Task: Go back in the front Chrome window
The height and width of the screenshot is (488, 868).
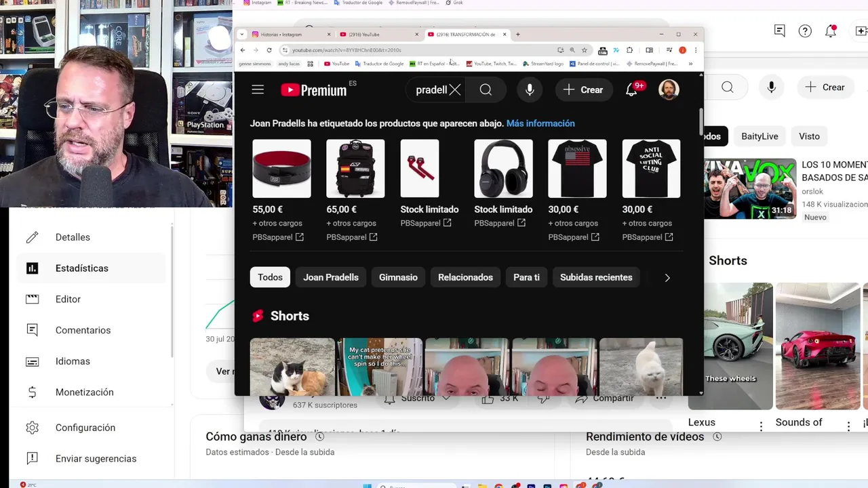Action: [243, 50]
